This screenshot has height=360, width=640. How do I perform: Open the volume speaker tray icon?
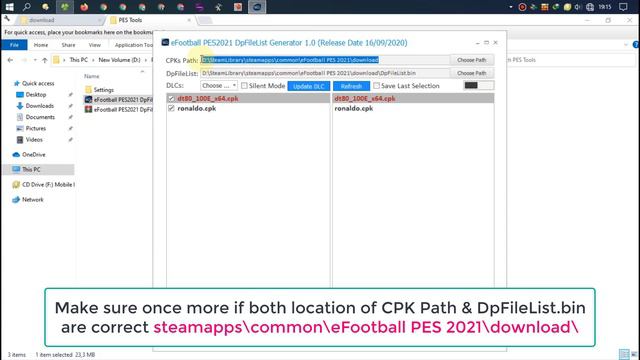[578, 7]
